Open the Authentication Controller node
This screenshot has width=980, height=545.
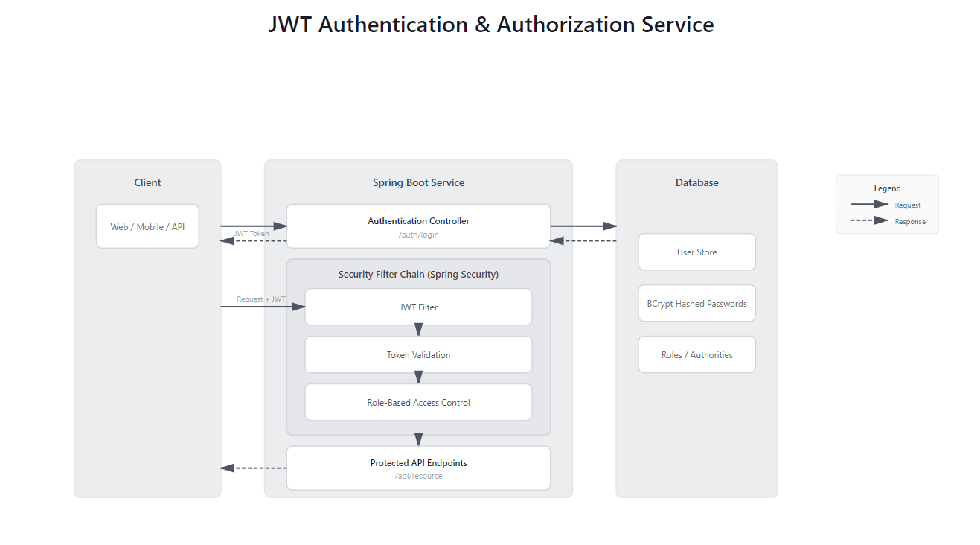[418, 220]
